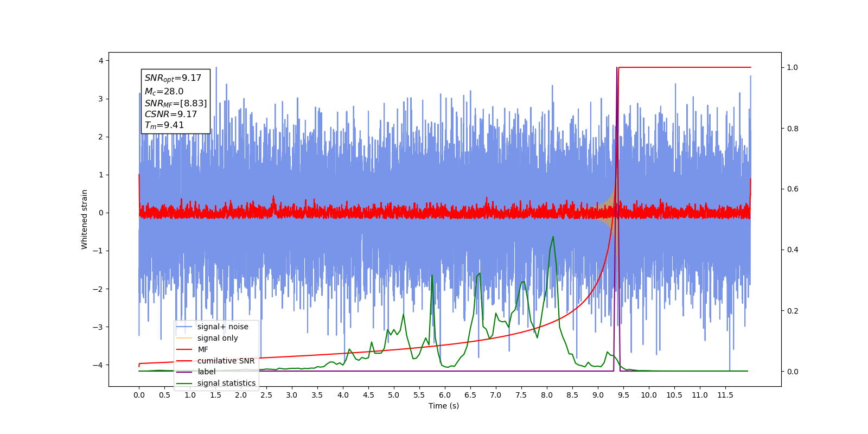868x434 pixels.
Task: Click x-axis tick label 3.0
Action: 292,395
